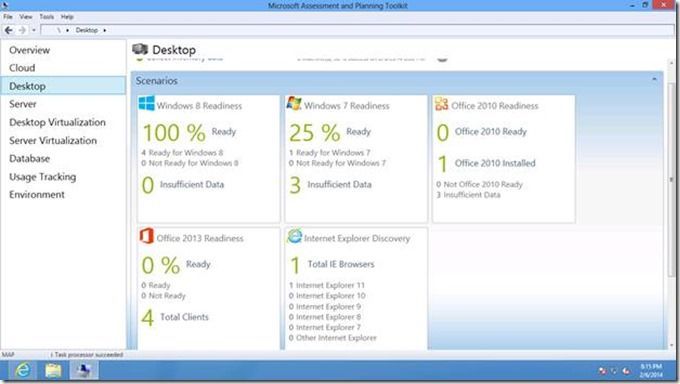Screen dimensions: 680x384
Task: Click the Windows 7 Readiness flag icon
Action: [294, 103]
